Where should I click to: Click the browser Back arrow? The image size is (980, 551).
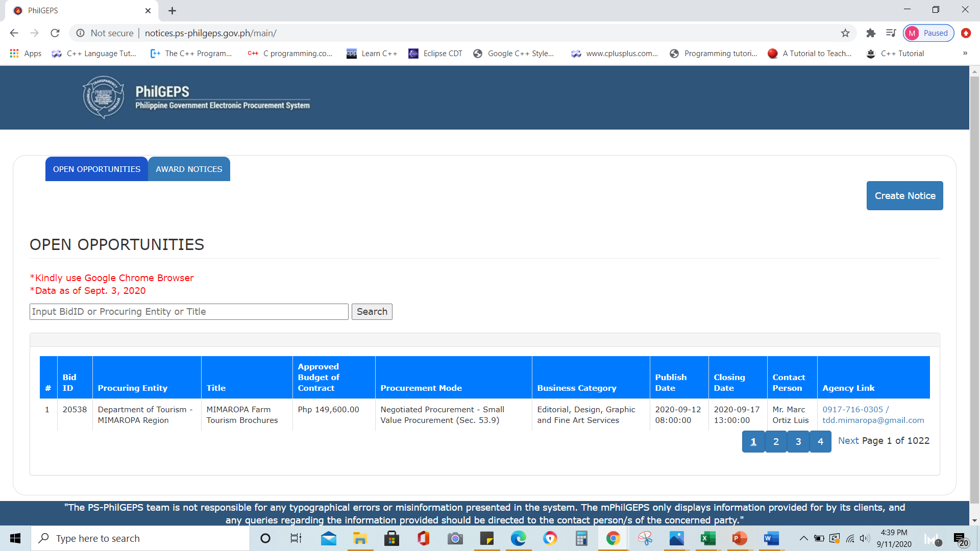(x=14, y=33)
